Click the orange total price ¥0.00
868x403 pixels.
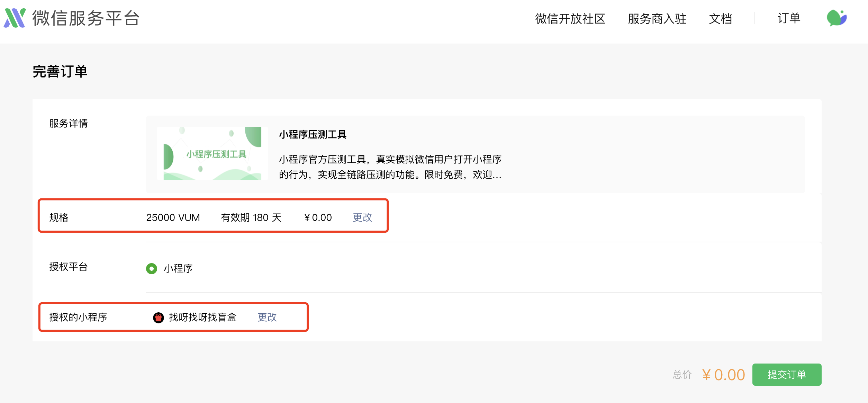tap(723, 375)
